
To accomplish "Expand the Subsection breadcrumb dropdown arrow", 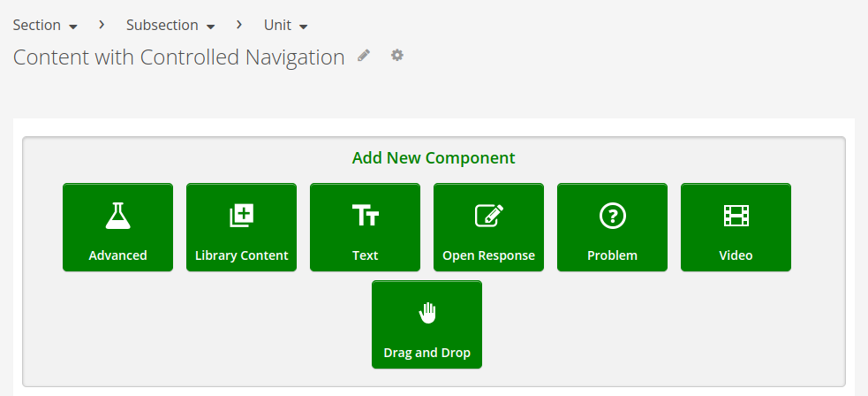I will coord(210,27).
